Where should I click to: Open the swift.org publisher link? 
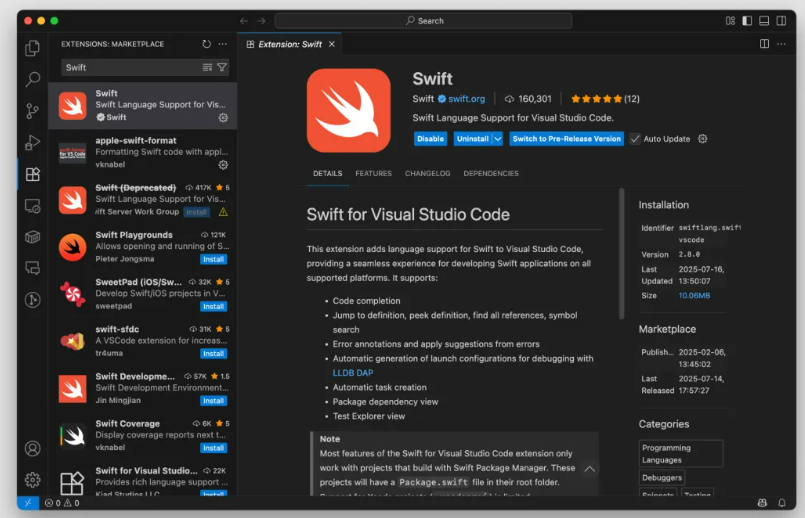466,99
